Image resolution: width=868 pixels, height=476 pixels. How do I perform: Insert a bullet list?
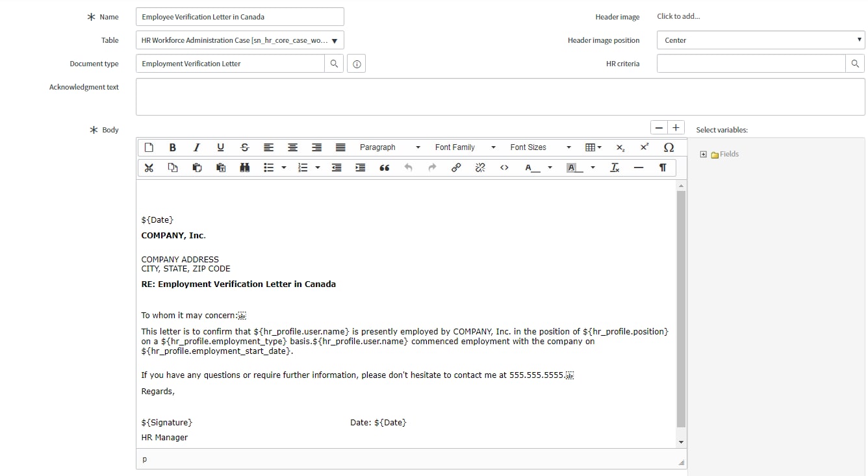(268, 168)
